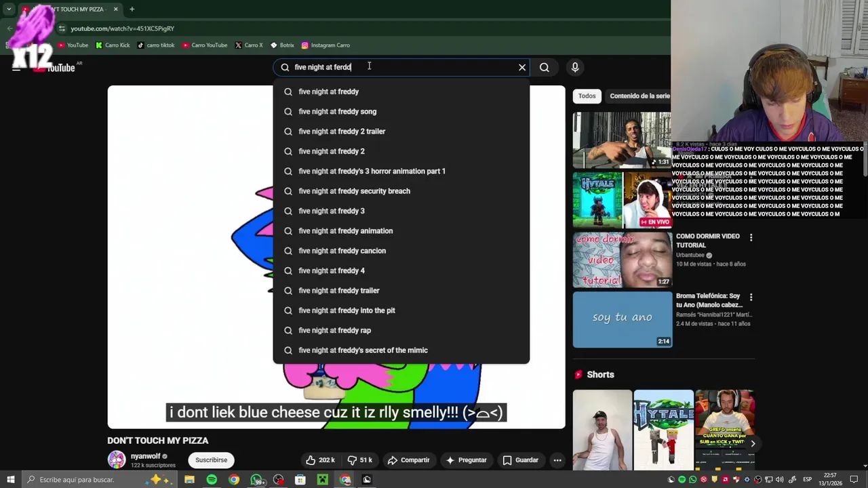Click the URL in the address bar
The image size is (868, 488).
(x=123, y=28)
